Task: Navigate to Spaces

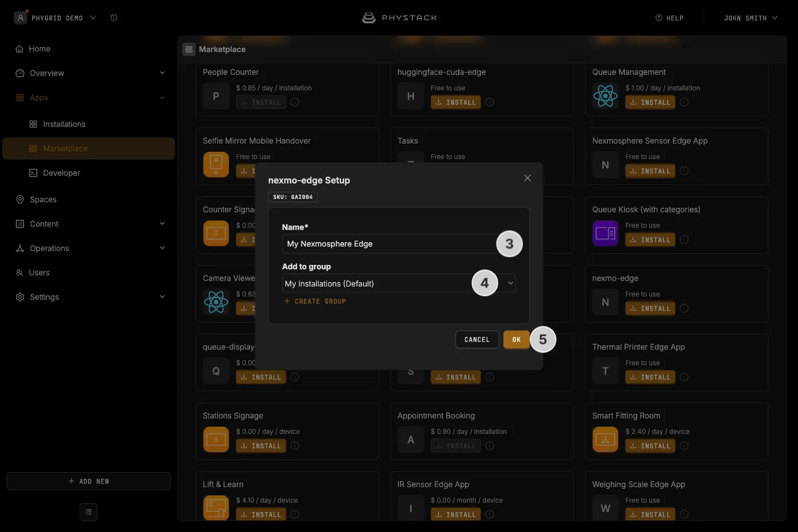Action: tap(89, 199)
